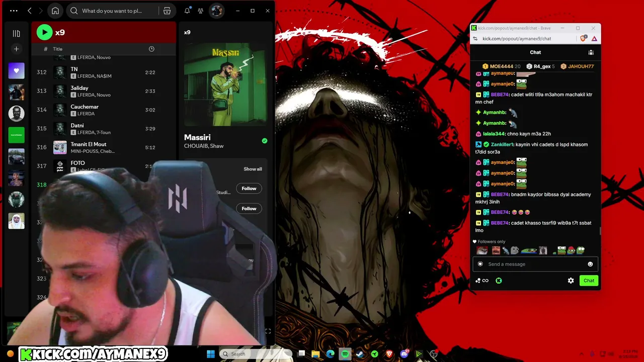Sort the track list by Title
Viewport: 644px width, 362px height.
(58, 49)
